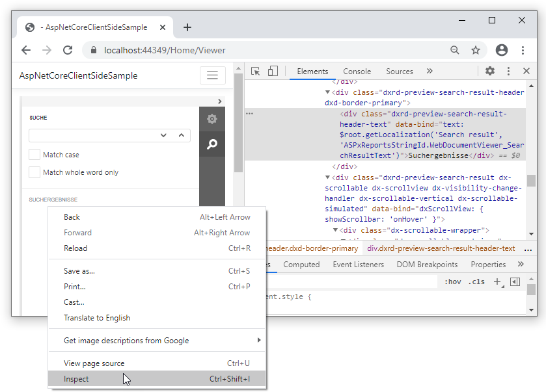The height and width of the screenshot is (392, 546).
Task: Click the ellipsis beside selected DOM node
Action: tap(249, 114)
